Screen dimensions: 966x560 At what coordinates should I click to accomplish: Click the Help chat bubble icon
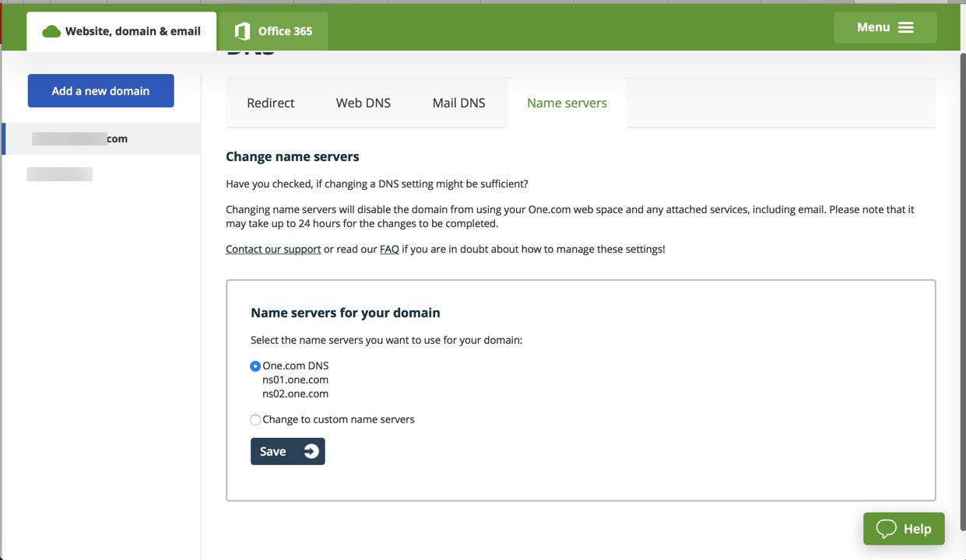point(886,529)
